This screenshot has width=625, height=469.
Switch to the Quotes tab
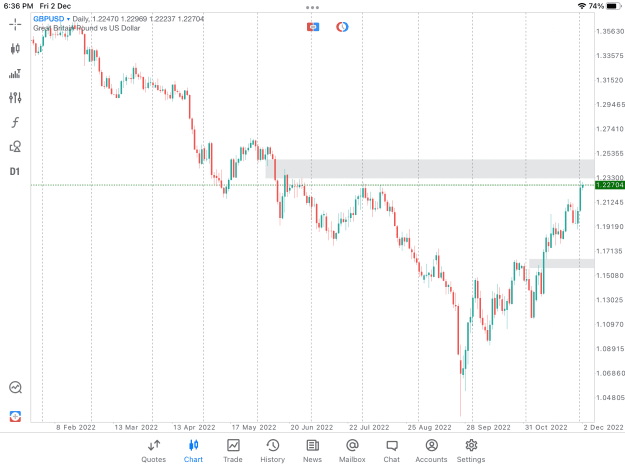(153, 451)
